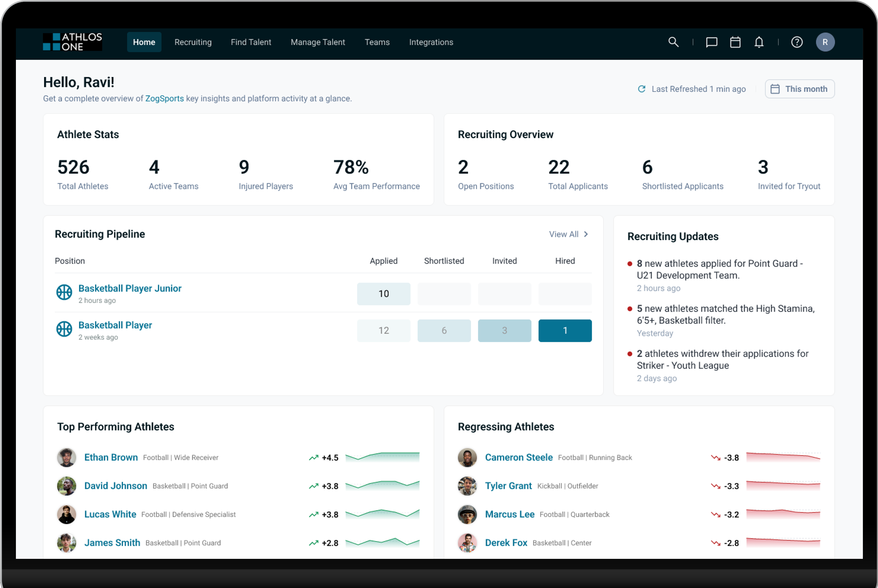The height and width of the screenshot is (588, 878).
Task: Click basketball icon beside Basketball Player Junior
Action: pyautogui.click(x=64, y=292)
